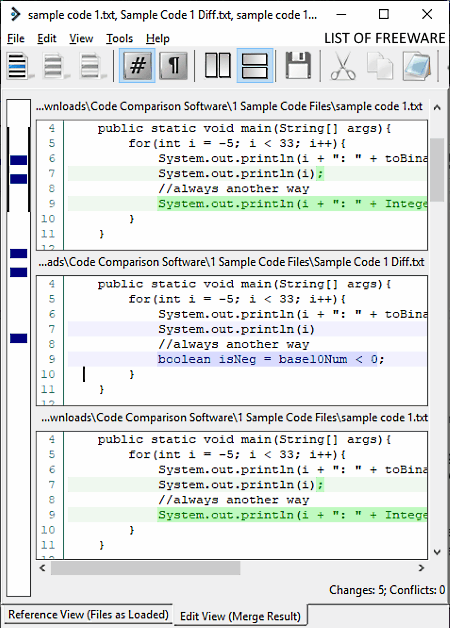
Task: Select horizontal stacked layout icon
Action: point(255,66)
